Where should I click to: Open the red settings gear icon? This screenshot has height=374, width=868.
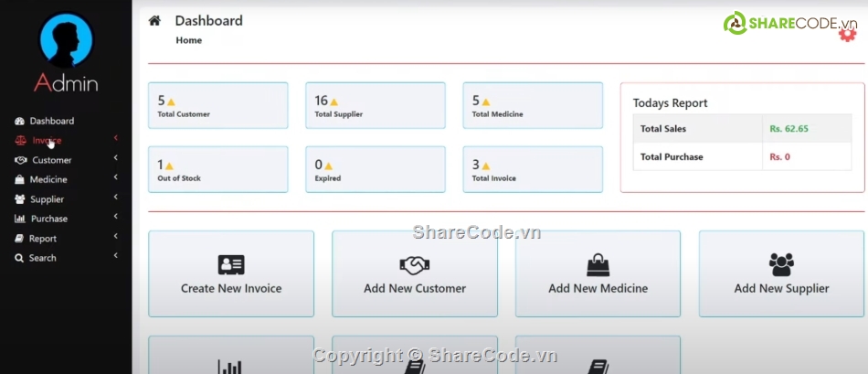[x=847, y=34]
